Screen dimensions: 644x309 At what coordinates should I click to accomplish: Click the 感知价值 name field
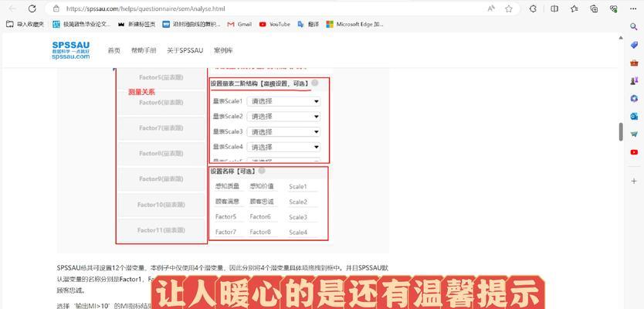263,186
